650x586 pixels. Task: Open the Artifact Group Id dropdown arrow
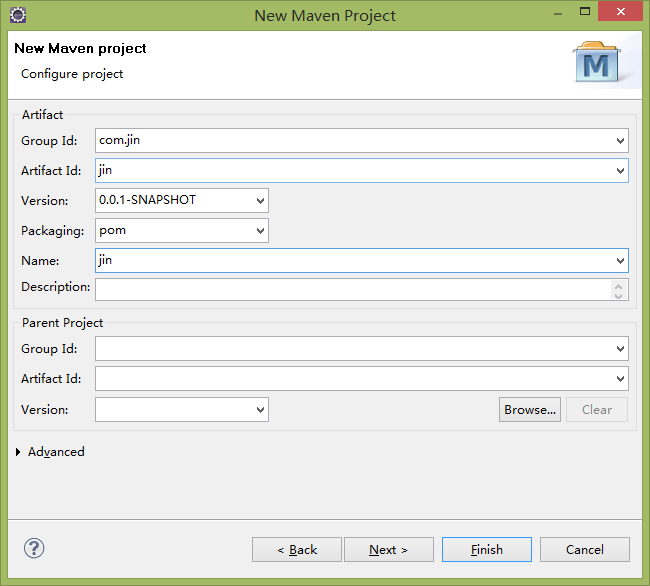pyautogui.click(x=620, y=141)
